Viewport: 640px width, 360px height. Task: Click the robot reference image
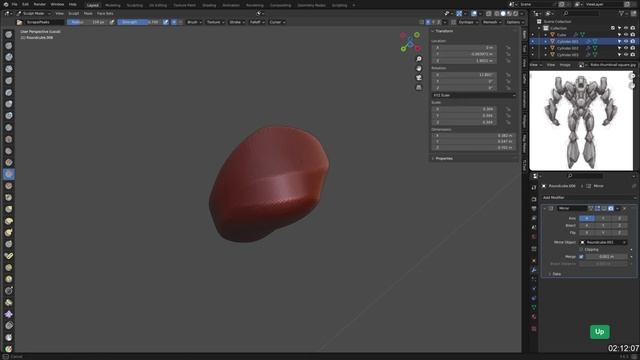(x=581, y=121)
